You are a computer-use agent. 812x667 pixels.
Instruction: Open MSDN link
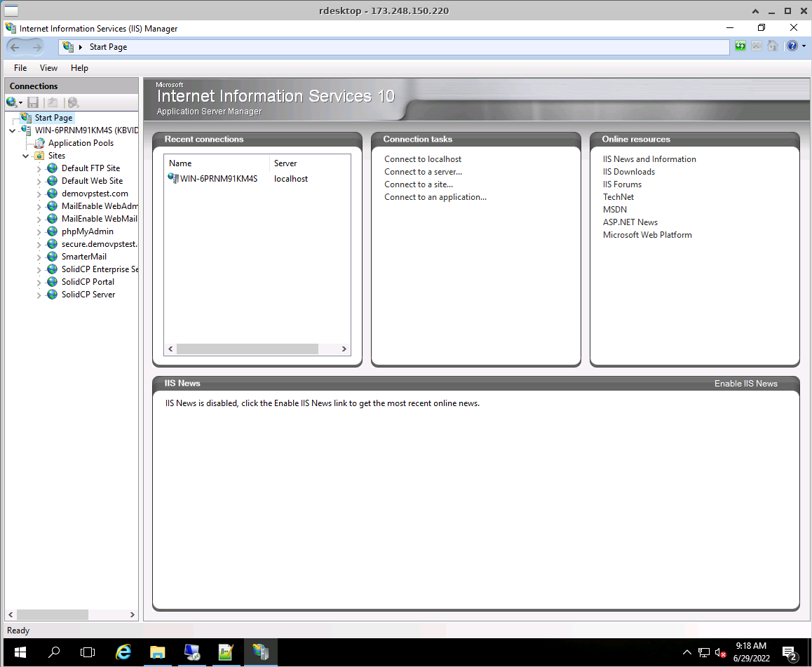(x=615, y=209)
